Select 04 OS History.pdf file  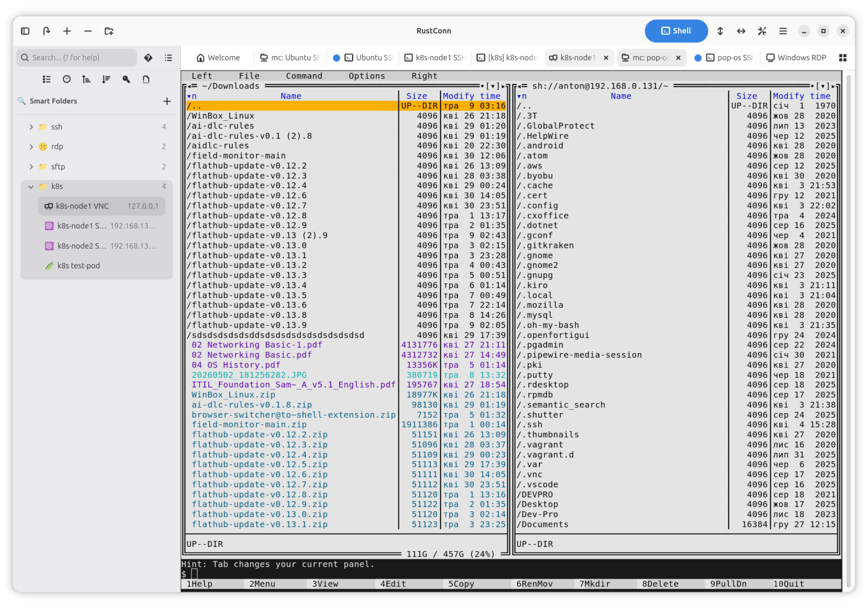346,365
